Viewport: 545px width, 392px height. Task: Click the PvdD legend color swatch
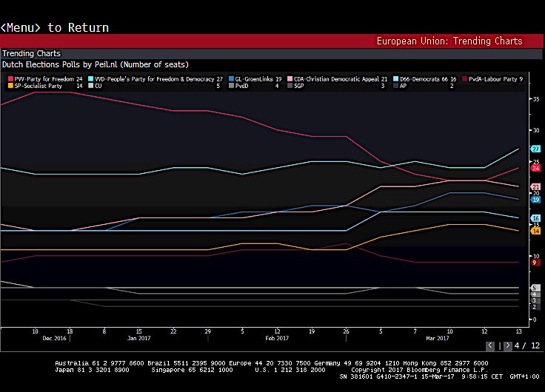(x=231, y=86)
